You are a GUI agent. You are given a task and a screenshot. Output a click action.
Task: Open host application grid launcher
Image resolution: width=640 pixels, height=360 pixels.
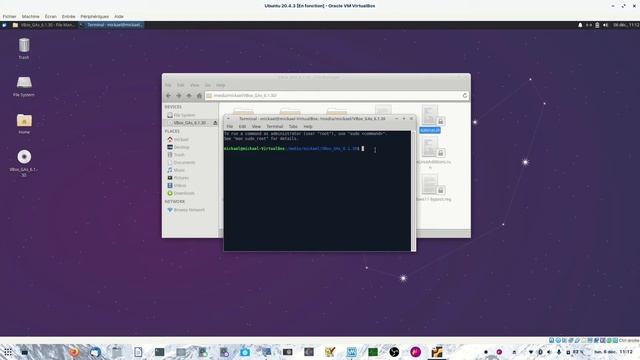(x=8, y=352)
